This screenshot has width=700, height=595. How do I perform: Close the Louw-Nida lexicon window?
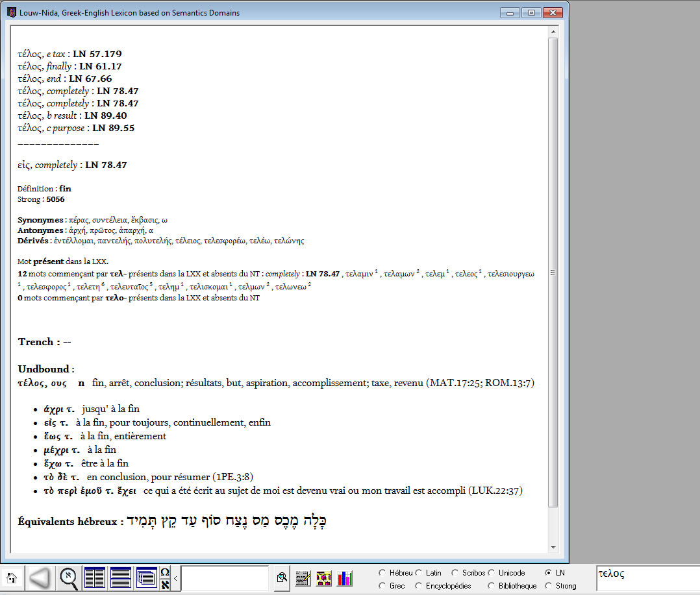[553, 12]
